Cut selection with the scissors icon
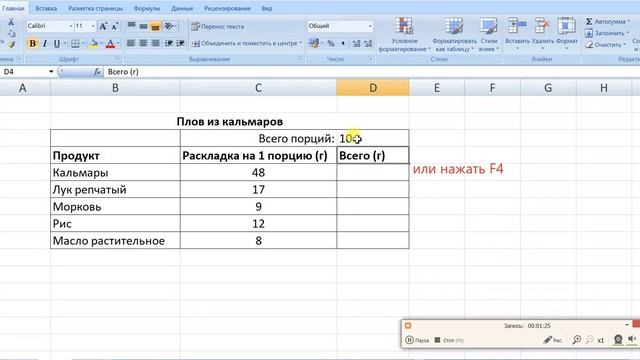Viewport: 640px width, 360px height. [x=11, y=22]
